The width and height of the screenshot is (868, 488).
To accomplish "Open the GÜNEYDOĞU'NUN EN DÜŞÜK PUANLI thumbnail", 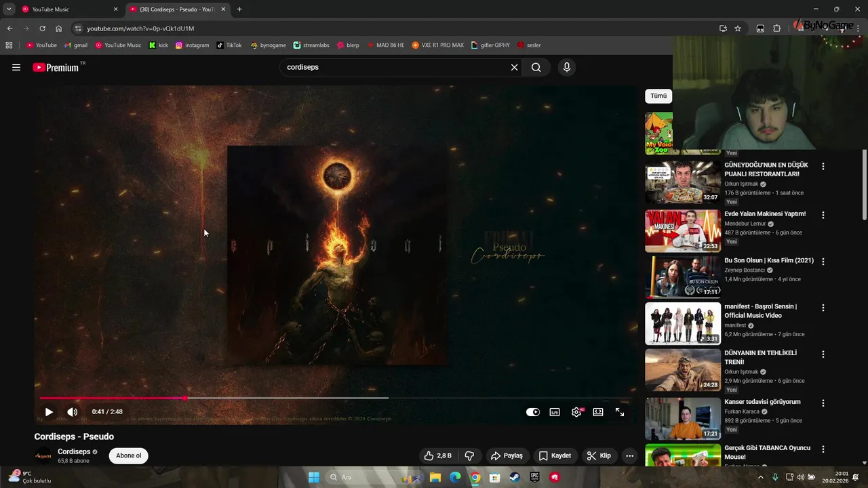I will pyautogui.click(x=683, y=182).
